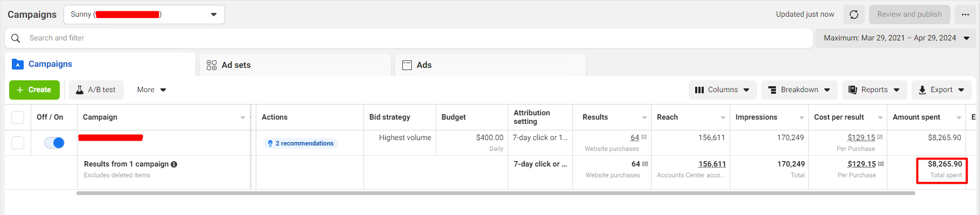Click Results column sort arrow

click(645, 117)
